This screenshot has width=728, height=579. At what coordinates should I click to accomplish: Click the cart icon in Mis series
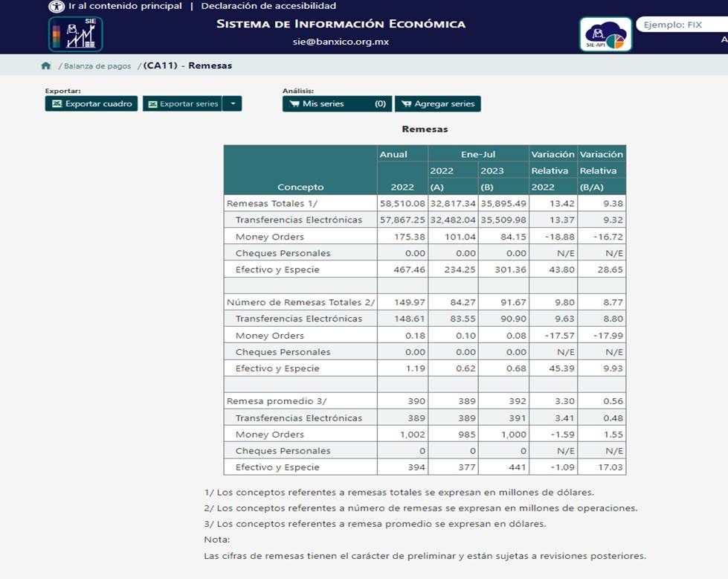click(294, 104)
